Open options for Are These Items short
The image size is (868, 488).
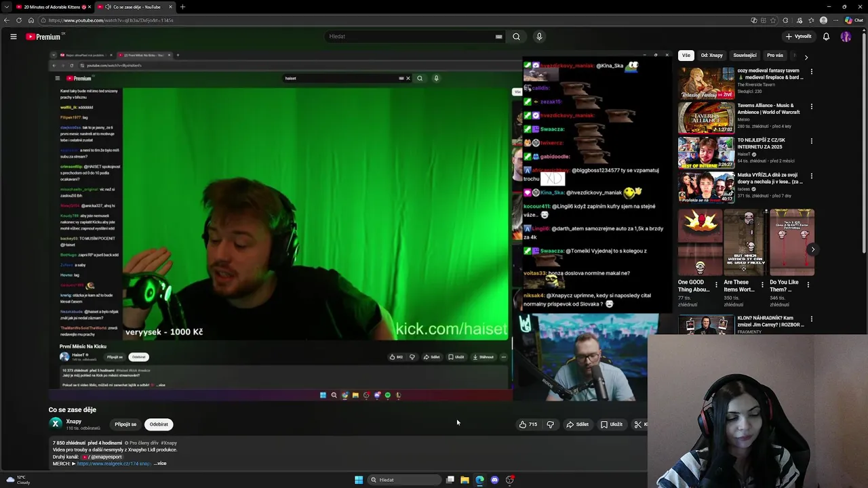click(x=762, y=285)
